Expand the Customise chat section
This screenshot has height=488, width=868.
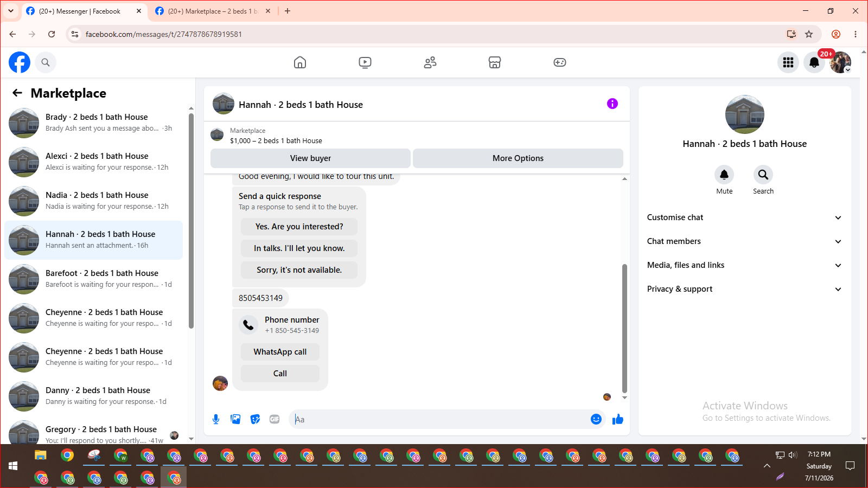(x=744, y=217)
